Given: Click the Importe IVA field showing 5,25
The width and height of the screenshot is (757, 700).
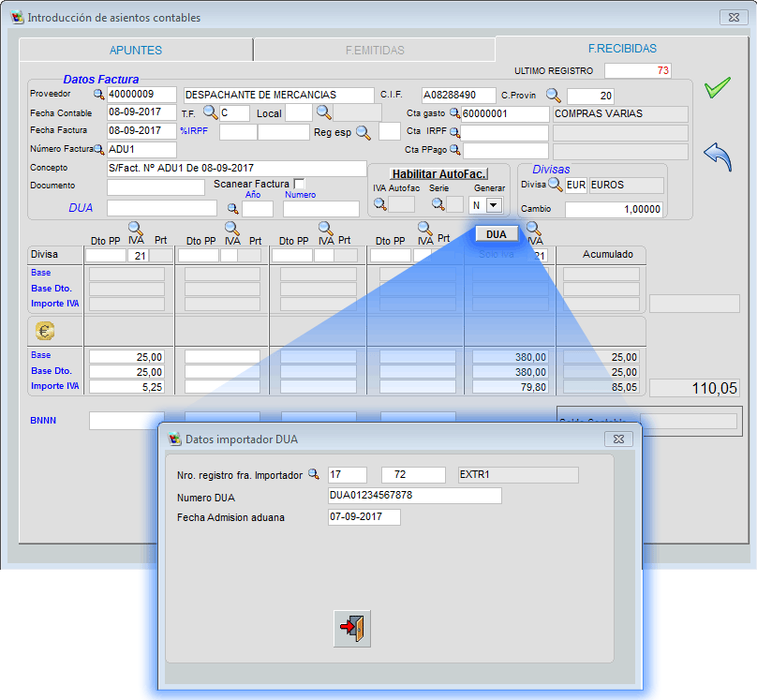Looking at the screenshot, I should click(x=126, y=387).
